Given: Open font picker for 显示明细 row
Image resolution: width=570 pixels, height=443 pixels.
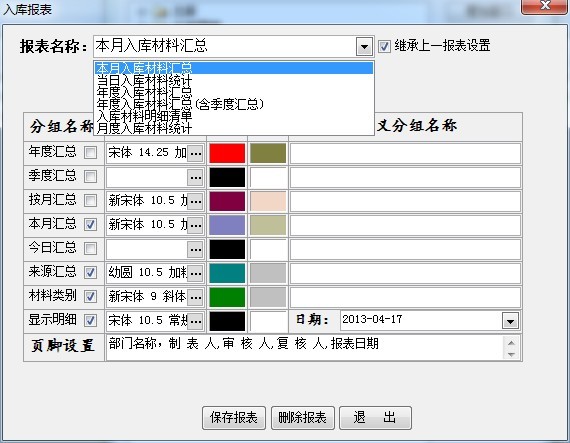Looking at the screenshot, I should (196, 321).
